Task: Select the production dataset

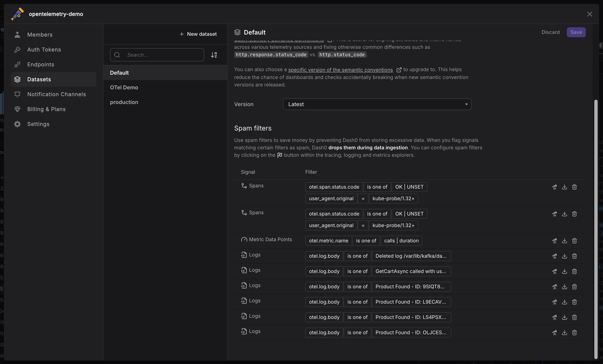Action: 124,102
